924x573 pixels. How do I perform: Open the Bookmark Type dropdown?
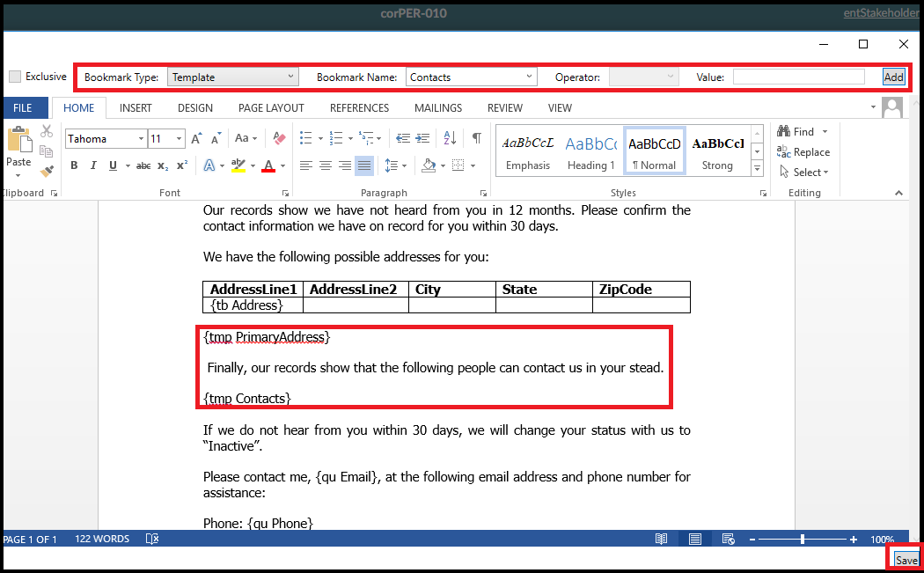(233, 77)
